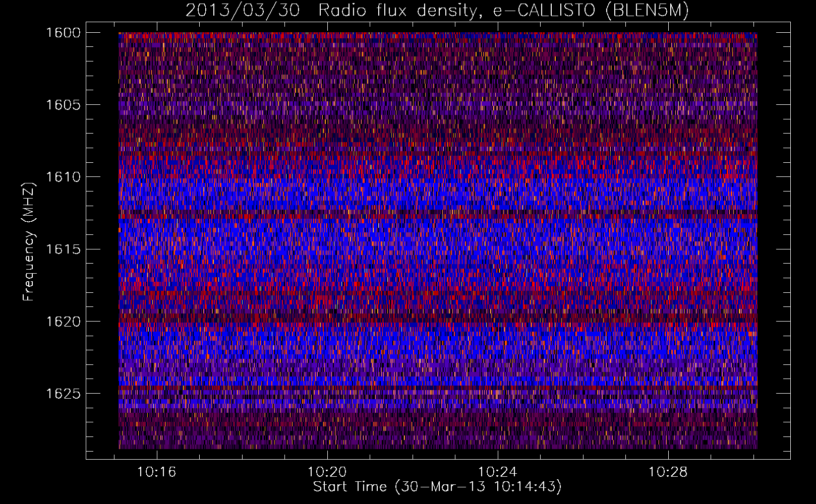Click the 'Start Time (30-Mar-13 10:14:43)' label
816x504 pixels.
click(x=437, y=487)
